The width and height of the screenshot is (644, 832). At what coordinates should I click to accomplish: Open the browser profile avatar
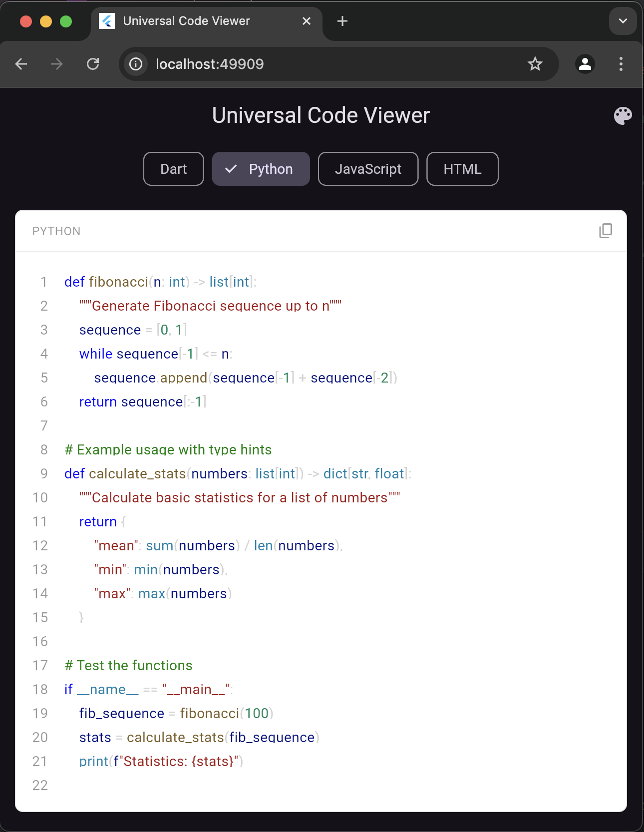tap(585, 64)
